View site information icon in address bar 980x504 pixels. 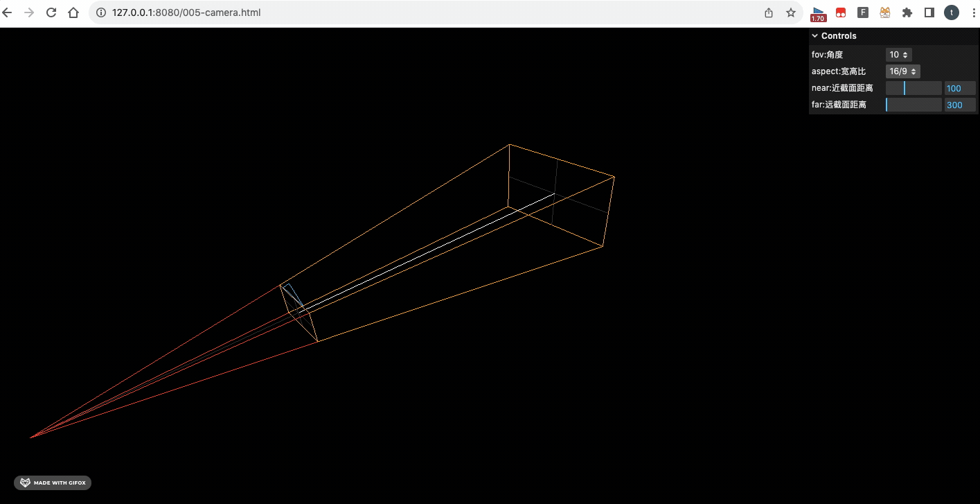pos(101,12)
